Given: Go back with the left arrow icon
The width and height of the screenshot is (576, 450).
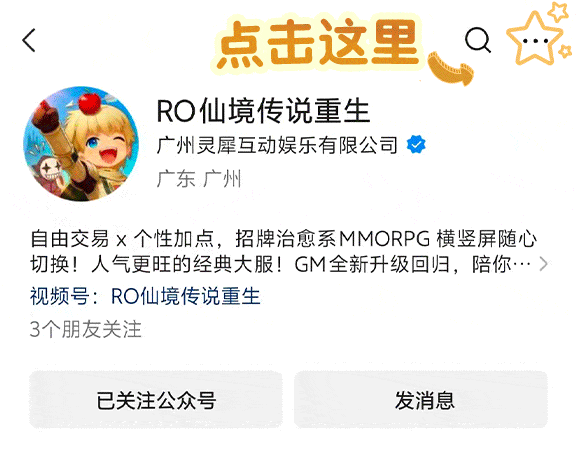Looking at the screenshot, I should coord(29,40).
